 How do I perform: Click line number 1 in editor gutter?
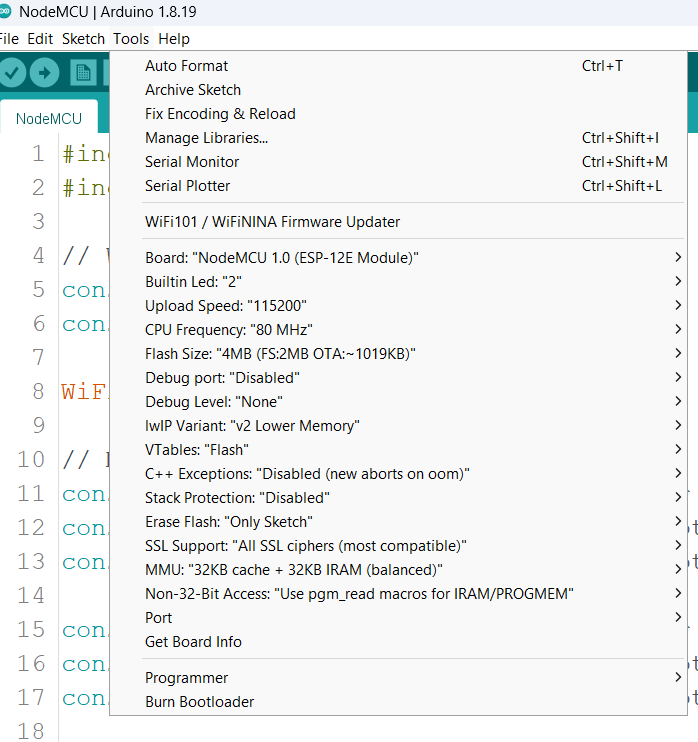(38, 154)
